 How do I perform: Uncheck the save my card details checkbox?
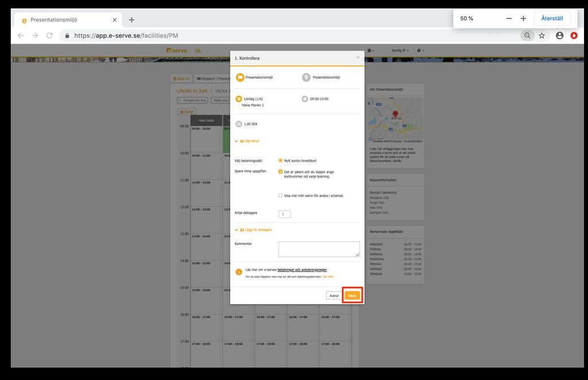(x=280, y=171)
